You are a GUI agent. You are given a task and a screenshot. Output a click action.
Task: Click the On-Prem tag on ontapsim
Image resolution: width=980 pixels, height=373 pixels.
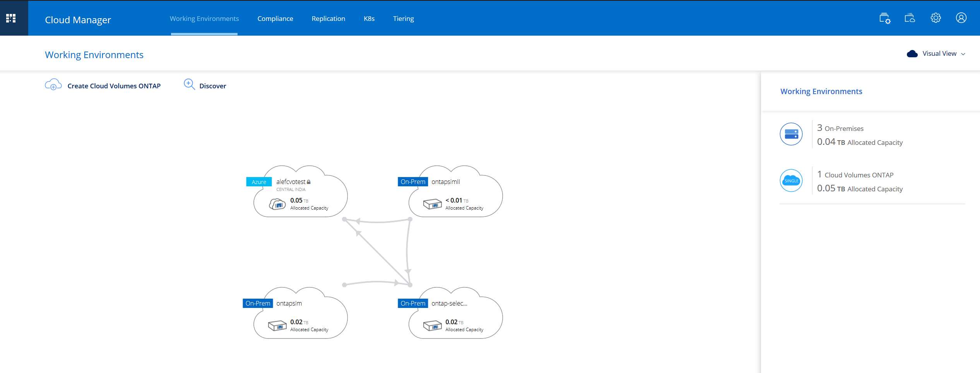click(258, 303)
